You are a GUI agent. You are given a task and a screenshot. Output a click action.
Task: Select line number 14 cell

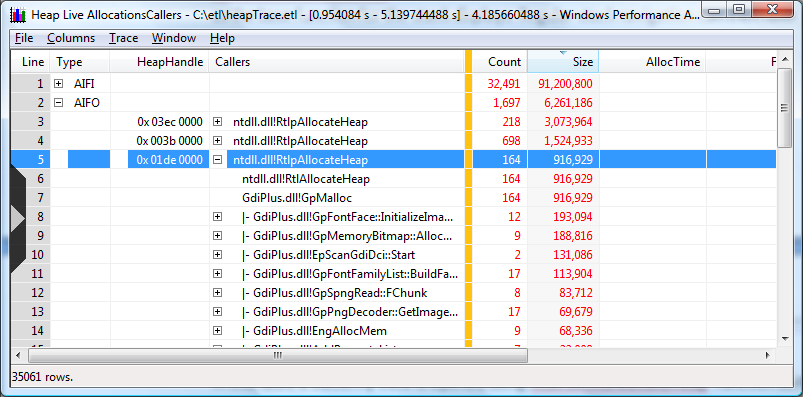click(x=31, y=330)
